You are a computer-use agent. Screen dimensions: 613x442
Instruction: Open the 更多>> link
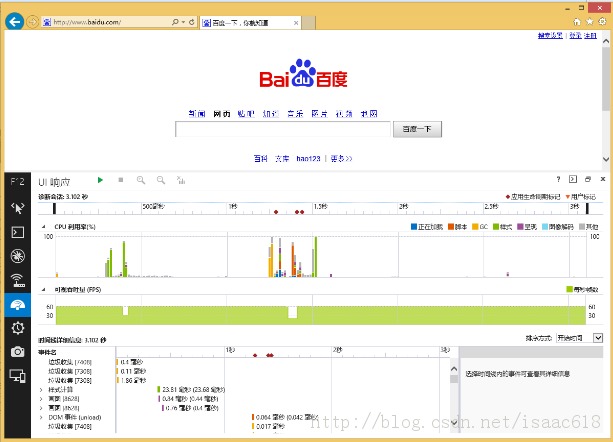coord(341,159)
